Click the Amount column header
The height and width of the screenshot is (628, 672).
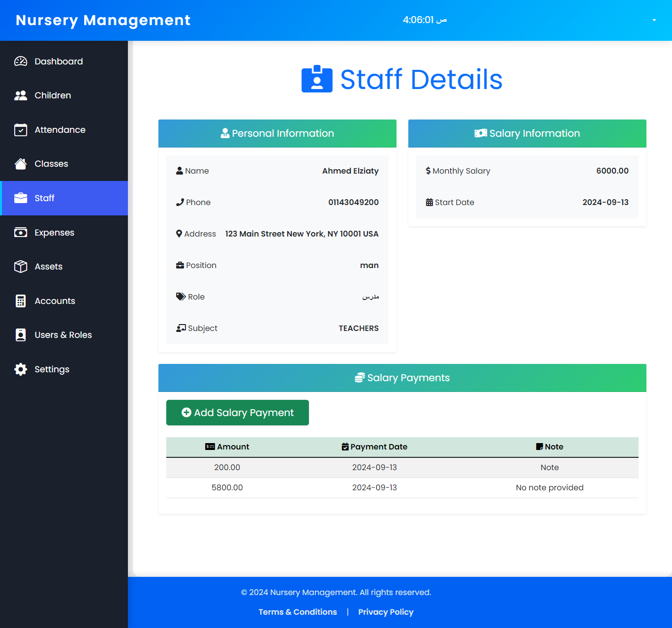coord(227,447)
